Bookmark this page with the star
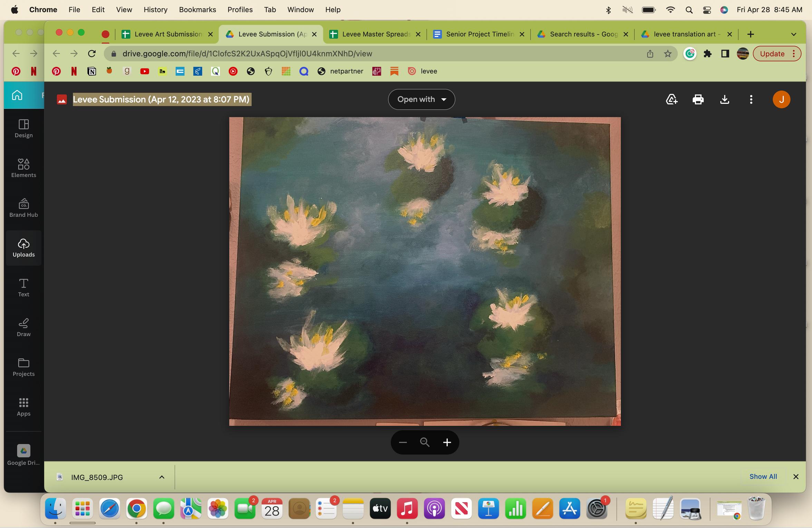 pyautogui.click(x=668, y=54)
